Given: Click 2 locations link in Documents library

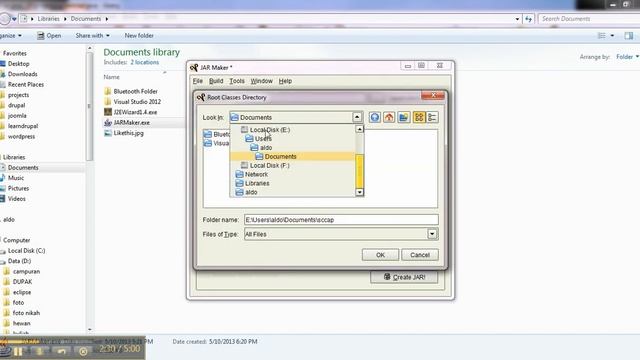Looking at the screenshot, I should [144, 62].
